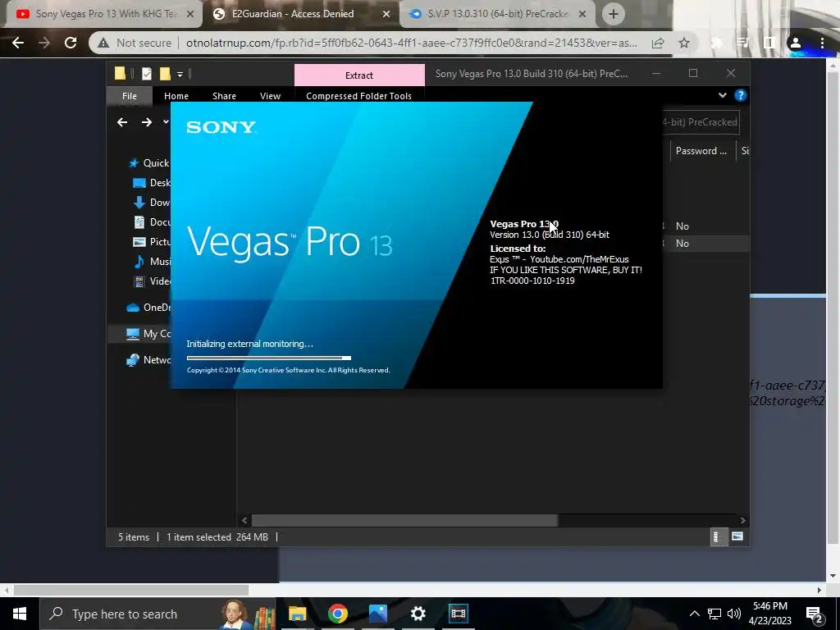Navigate back in File Explorer
This screenshot has width=840, height=630.
(x=122, y=122)
